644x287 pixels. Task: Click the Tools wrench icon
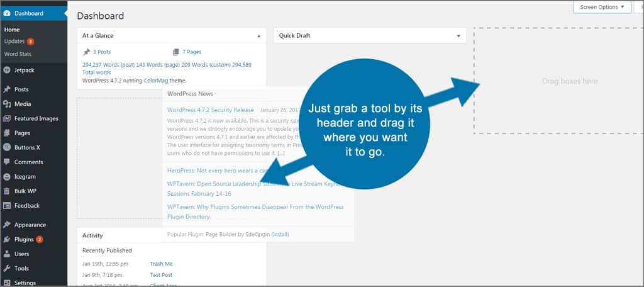[x=6, y=269]
